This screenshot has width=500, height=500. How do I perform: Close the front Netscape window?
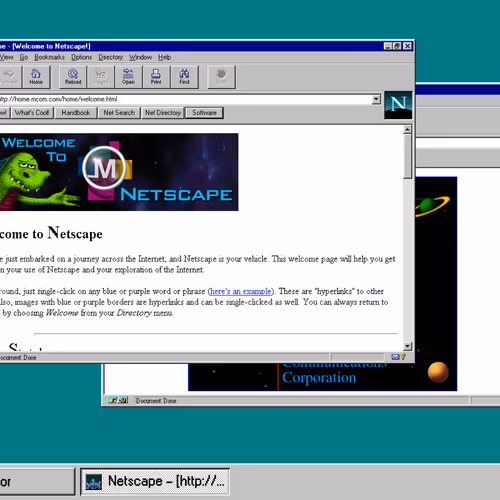coord(407,46)
